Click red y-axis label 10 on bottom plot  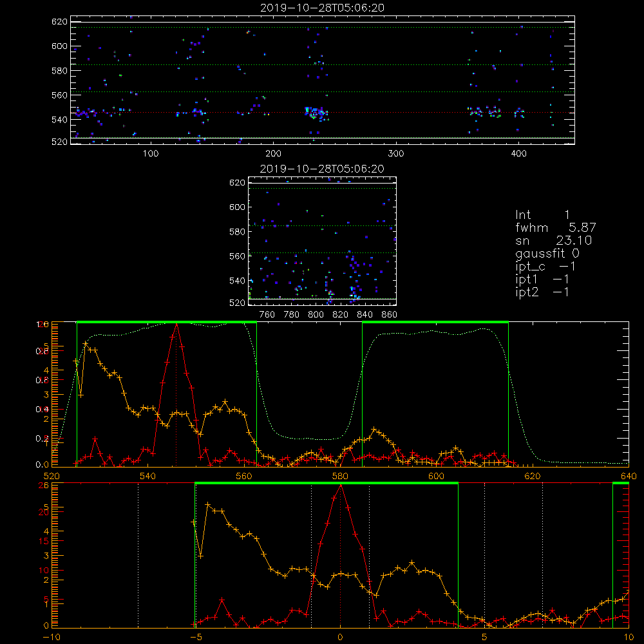tap(44, 570)
